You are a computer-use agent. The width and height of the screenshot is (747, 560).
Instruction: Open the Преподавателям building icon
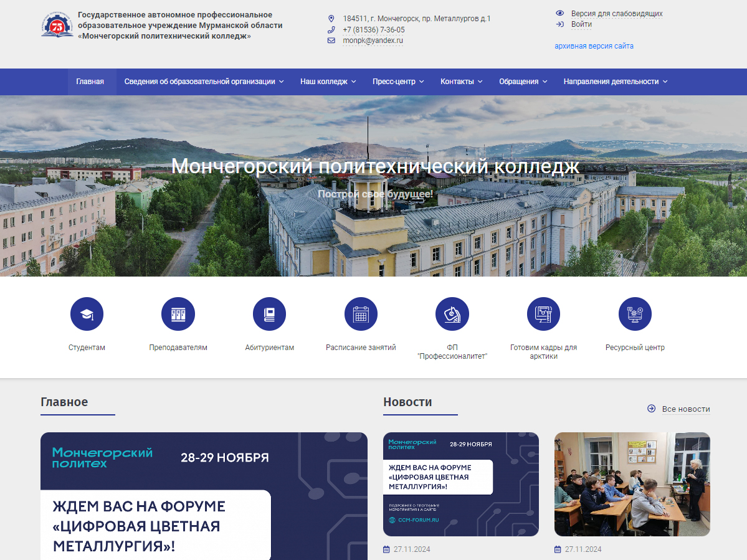[178, 313]
